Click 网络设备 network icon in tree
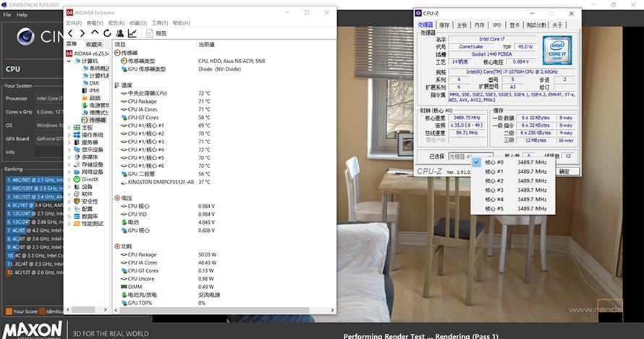The image size is (644, 339). [77, 172]
